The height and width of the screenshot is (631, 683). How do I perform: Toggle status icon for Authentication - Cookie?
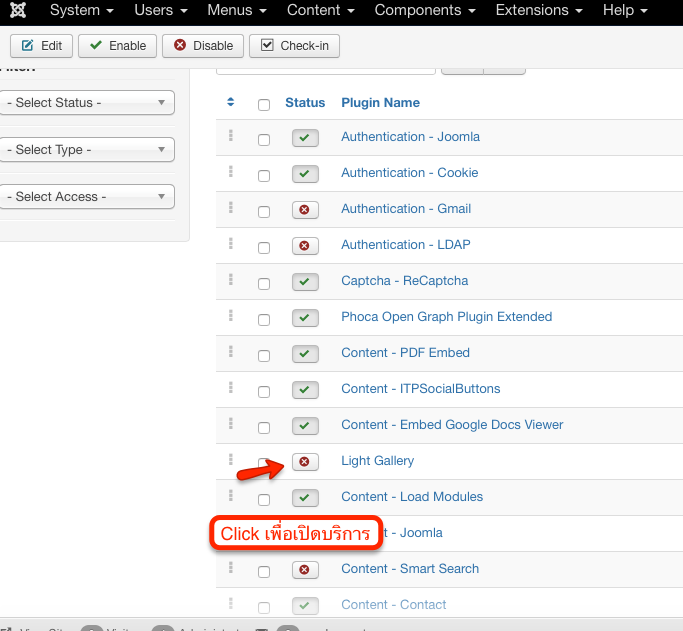pyautogui.click(x=305, y=174)
